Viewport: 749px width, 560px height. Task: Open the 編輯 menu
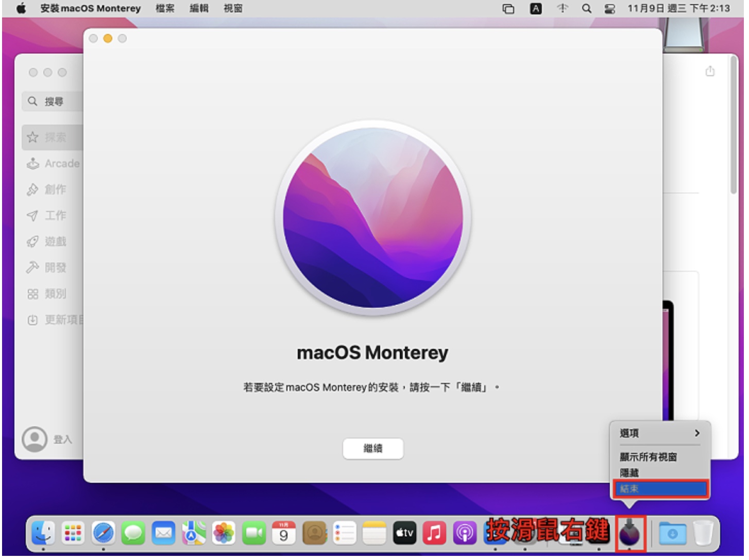[199, 8]
